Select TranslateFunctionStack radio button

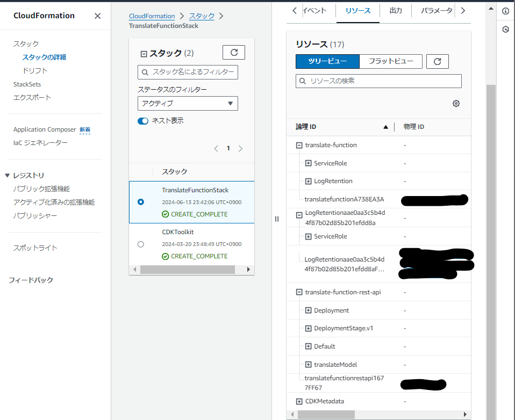click(x=140, y=202)
